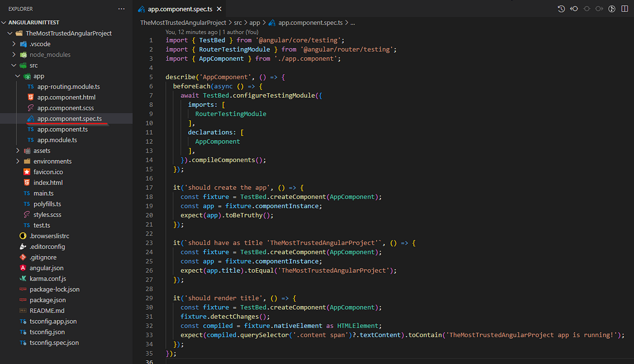Expand the assets folder
Screen dimensions: 634x364
(17, 150)
